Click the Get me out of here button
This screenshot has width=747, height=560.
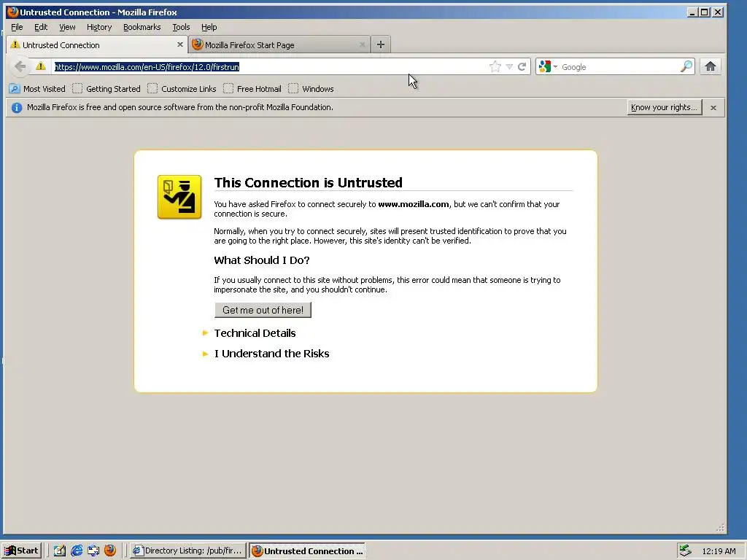[x=263, y=310]
